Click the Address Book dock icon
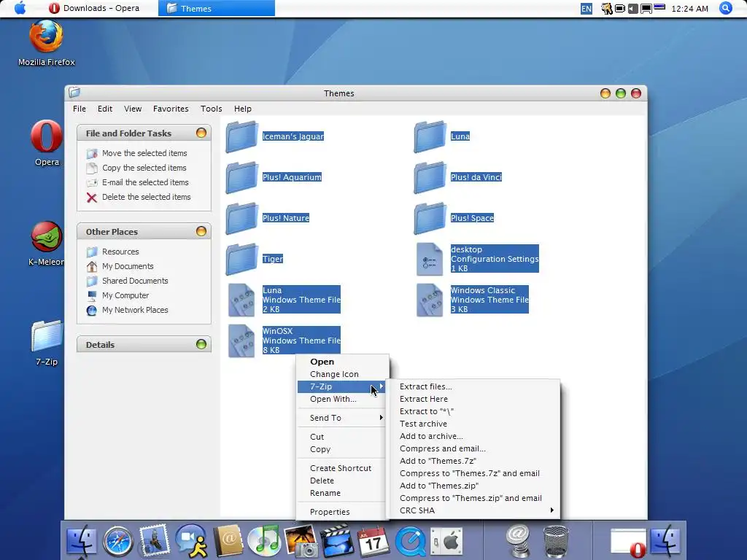 tap(228, 540)
